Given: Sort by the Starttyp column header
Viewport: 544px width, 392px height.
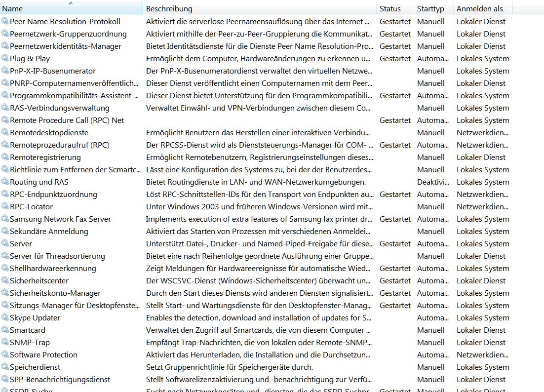Looking at the screenshot, I should (x=434, y=9).
